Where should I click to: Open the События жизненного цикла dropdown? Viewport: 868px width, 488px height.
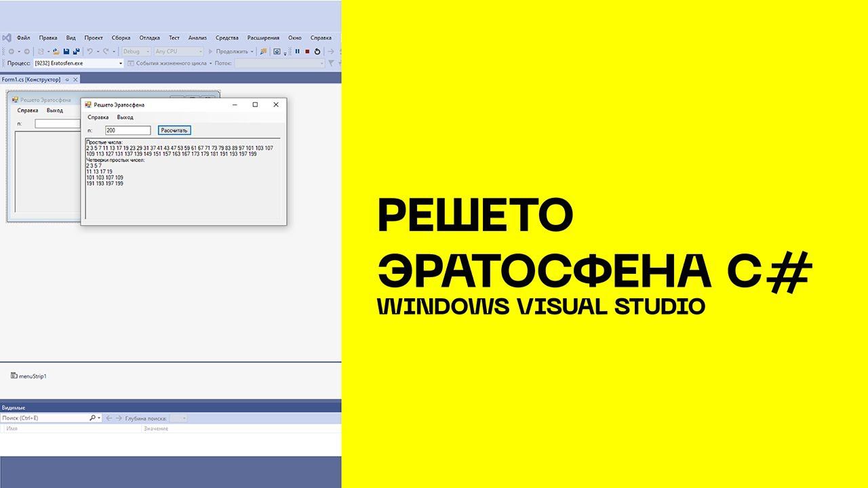211,63
